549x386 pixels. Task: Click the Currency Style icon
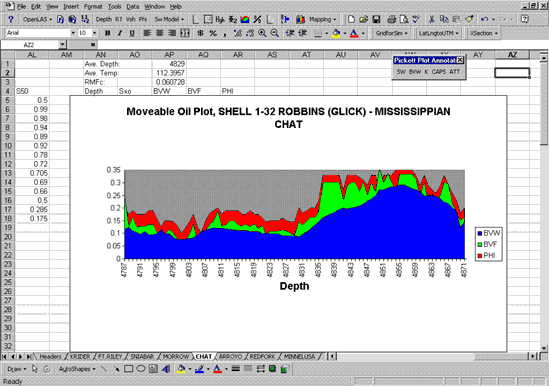pyautogui.click(x=201, y=33)
